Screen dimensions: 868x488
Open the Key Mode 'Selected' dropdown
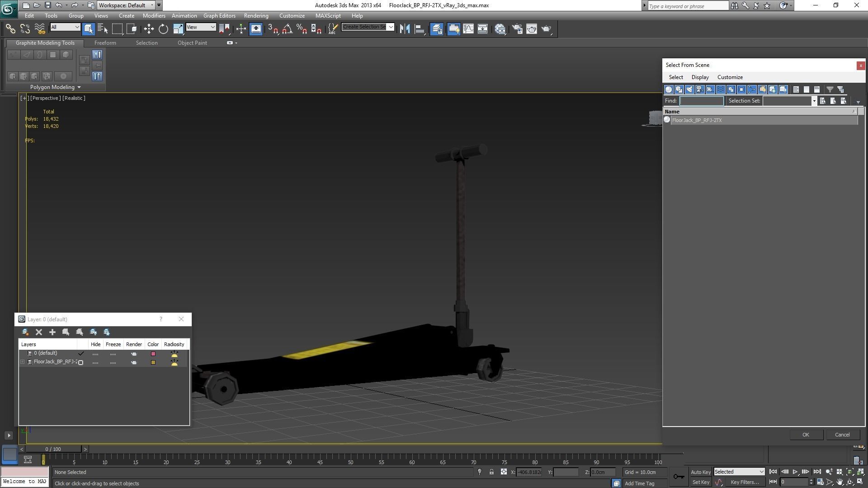[739, 472]
